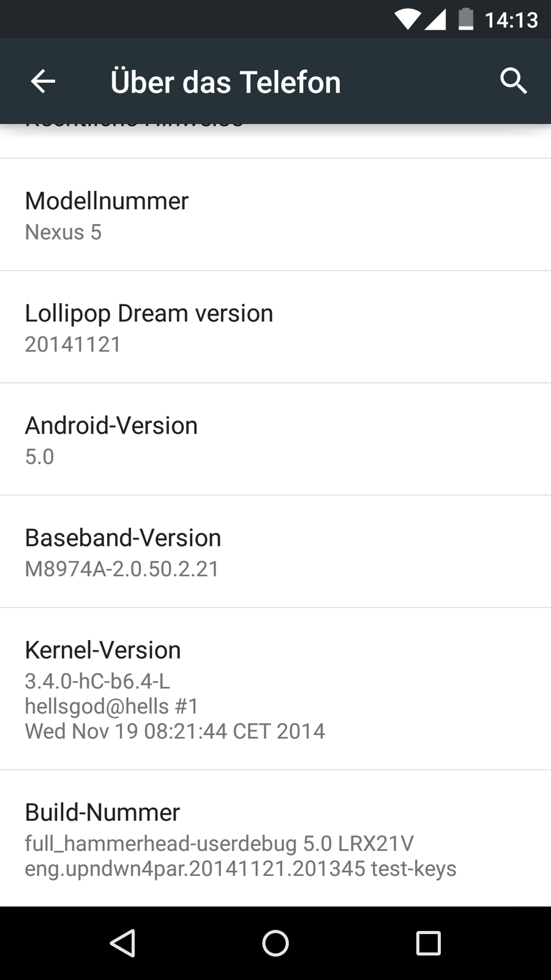Tap the battery status icon
The width and height of the screenshot is (551, 980).
click(466, 19)
